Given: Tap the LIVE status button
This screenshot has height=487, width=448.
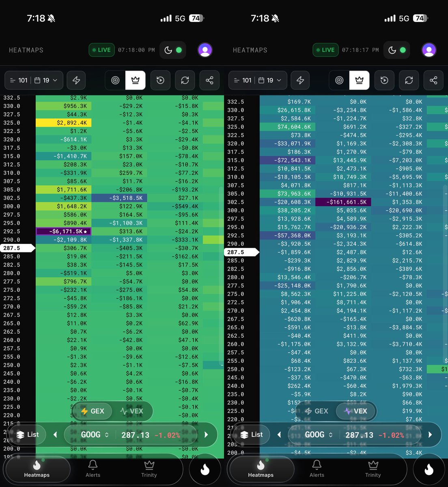Looking at the screenshot, I should tap(101, 50).
